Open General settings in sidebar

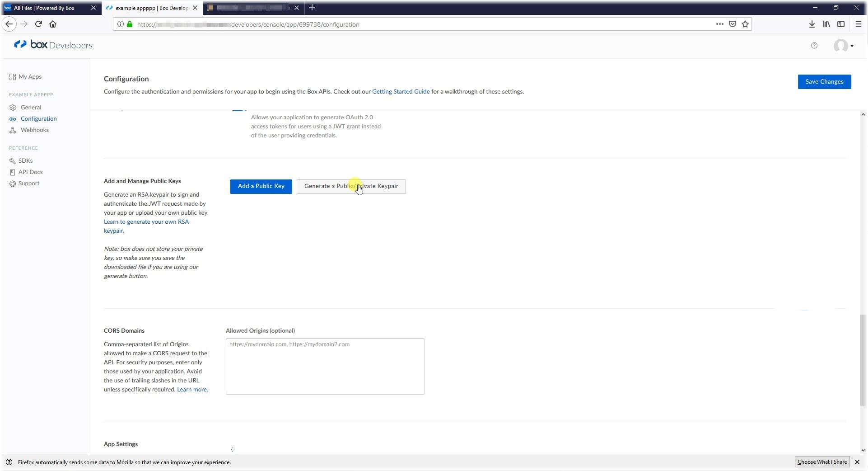click(25, 108)
